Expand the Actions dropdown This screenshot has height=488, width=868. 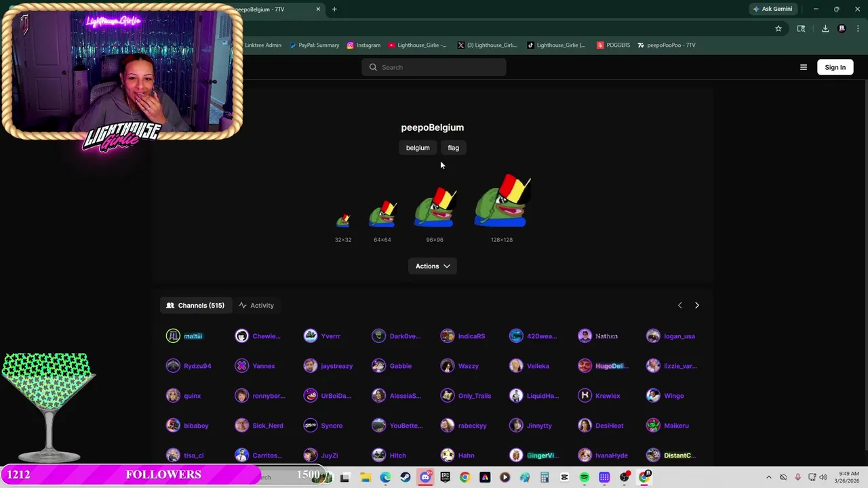point(433,266)
